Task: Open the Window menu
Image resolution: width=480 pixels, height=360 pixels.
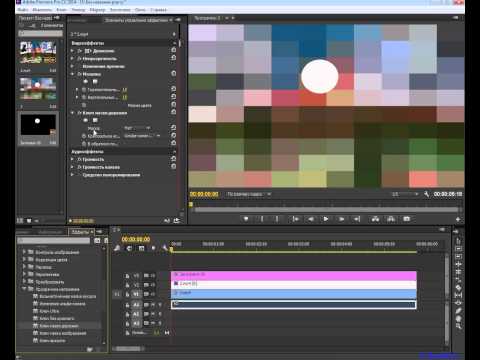Action: pyautogui.click(x=140, y=10)
